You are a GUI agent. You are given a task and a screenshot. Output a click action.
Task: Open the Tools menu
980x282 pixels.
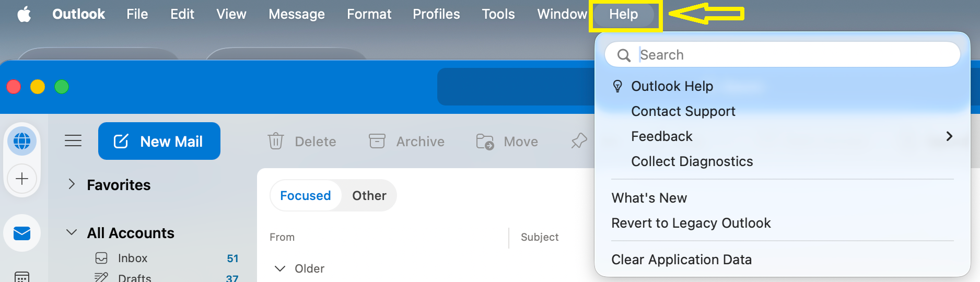point(498,14)
